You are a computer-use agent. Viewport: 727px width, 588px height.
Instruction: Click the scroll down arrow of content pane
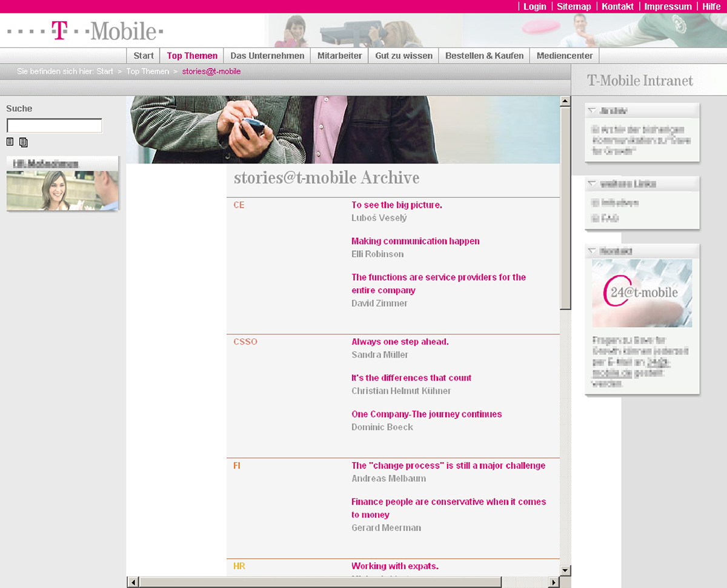click(x=565, y=570)
